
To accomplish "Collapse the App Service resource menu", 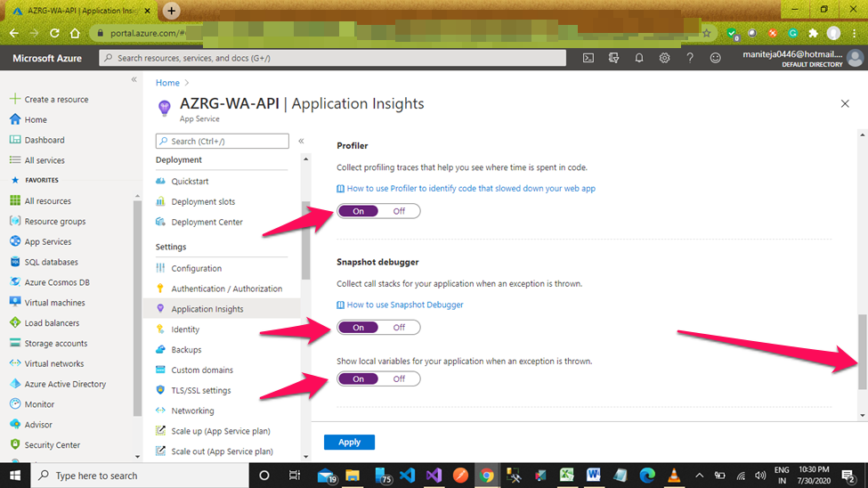I will [301, 142].
